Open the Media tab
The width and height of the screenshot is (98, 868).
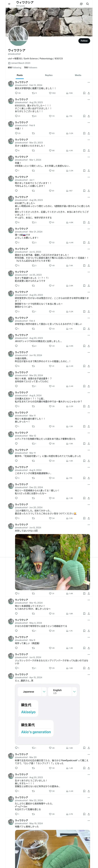78,75
